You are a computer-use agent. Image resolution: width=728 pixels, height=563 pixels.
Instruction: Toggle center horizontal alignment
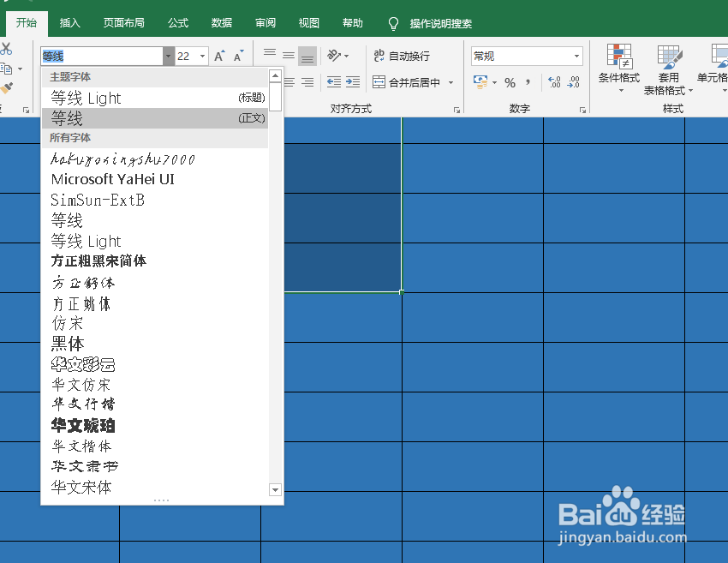tap(288, 82)
